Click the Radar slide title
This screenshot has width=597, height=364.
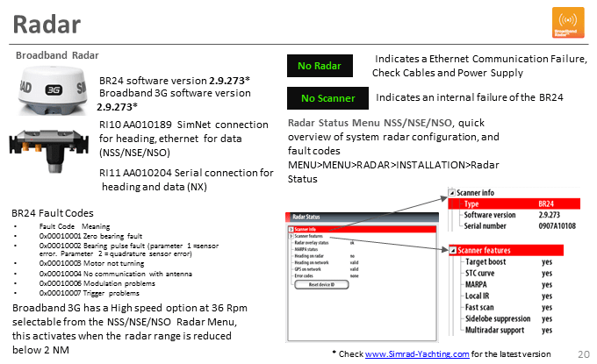click(47, 25)
